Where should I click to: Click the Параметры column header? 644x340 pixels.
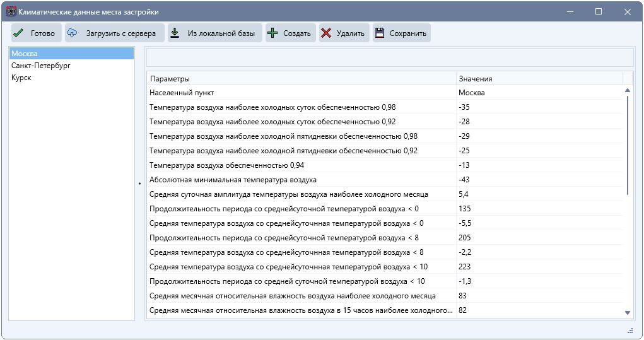301,79
